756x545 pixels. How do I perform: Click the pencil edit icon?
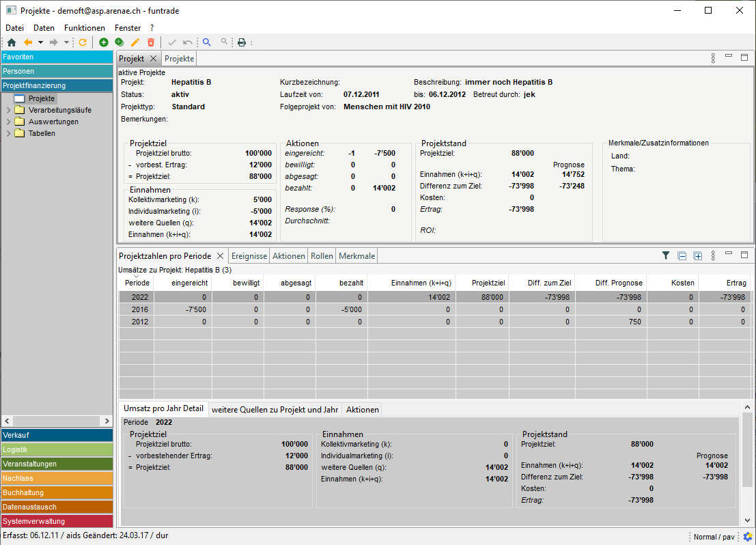pos(135,42)
